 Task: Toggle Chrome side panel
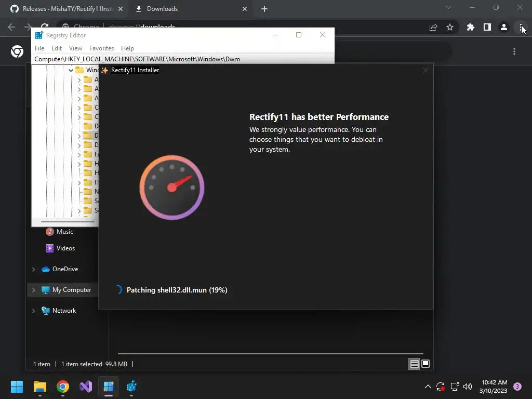pos(487,27)
